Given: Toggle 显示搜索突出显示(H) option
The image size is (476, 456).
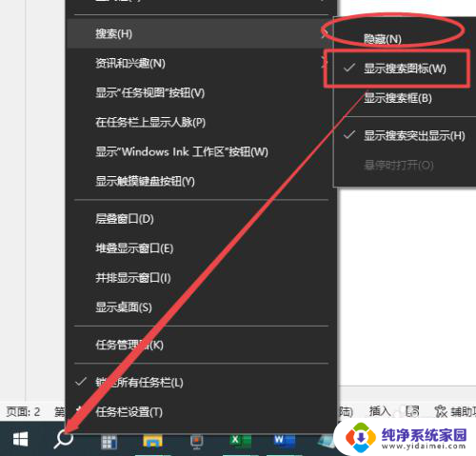Looking at the screenshot, I should [405, 136].
